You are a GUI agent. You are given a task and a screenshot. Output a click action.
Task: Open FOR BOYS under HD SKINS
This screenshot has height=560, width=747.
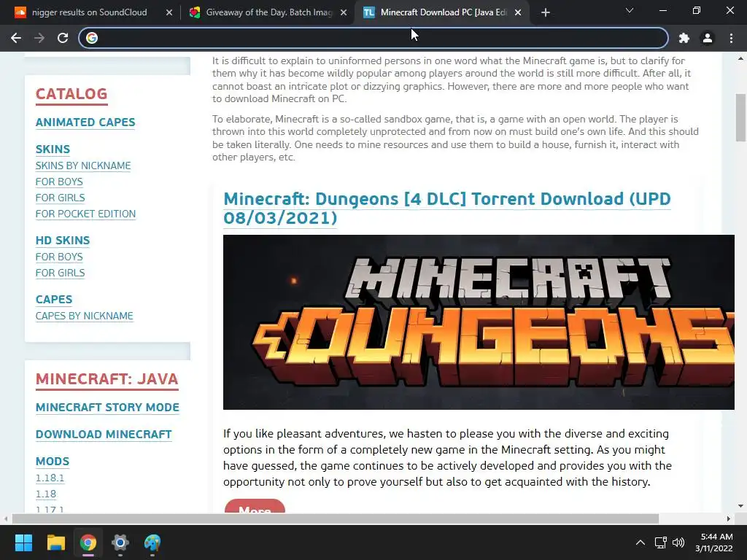click(59, 257)
